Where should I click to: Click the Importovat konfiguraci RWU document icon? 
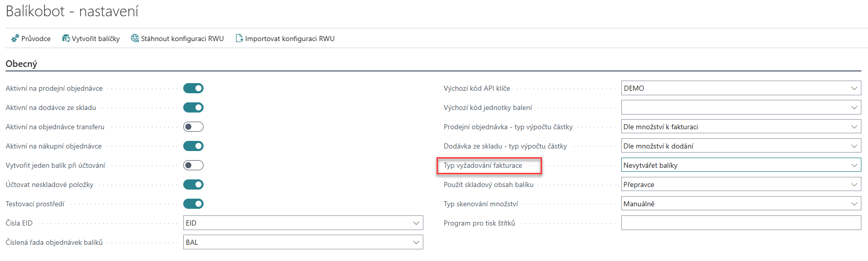(239, 39)
